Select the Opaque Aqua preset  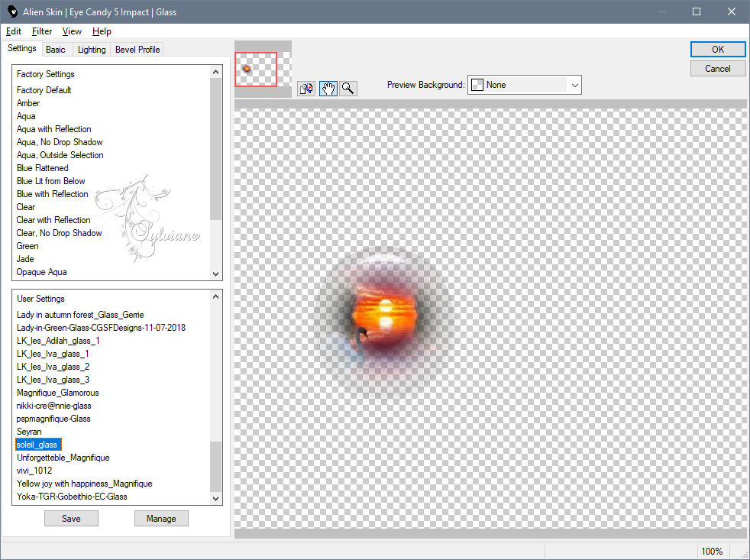coord(41,272)
